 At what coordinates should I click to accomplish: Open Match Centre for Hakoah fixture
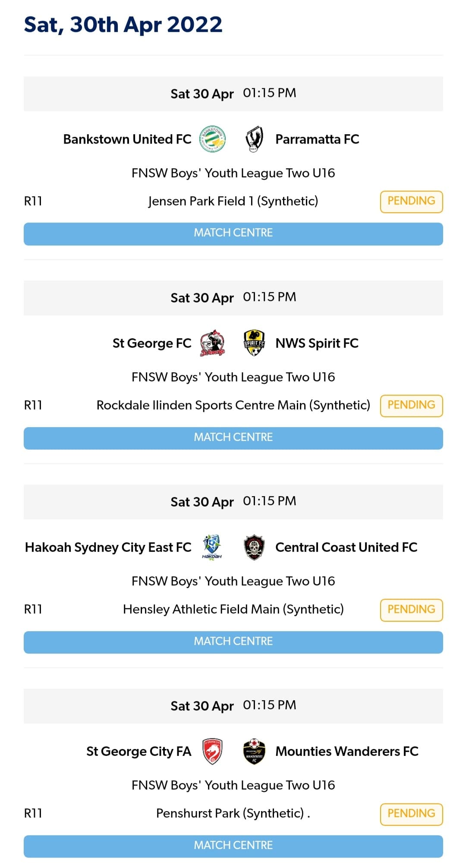[233, 641]
